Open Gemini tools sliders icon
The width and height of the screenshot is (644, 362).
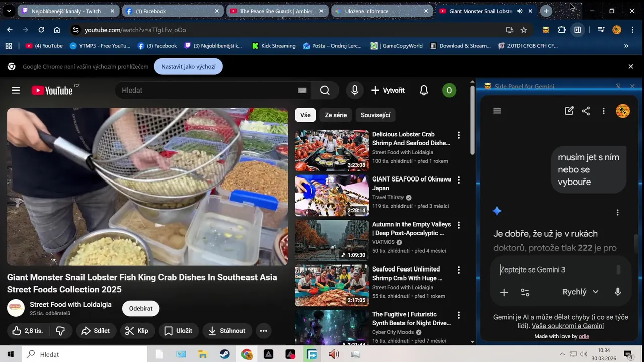[x=525, y=292]
